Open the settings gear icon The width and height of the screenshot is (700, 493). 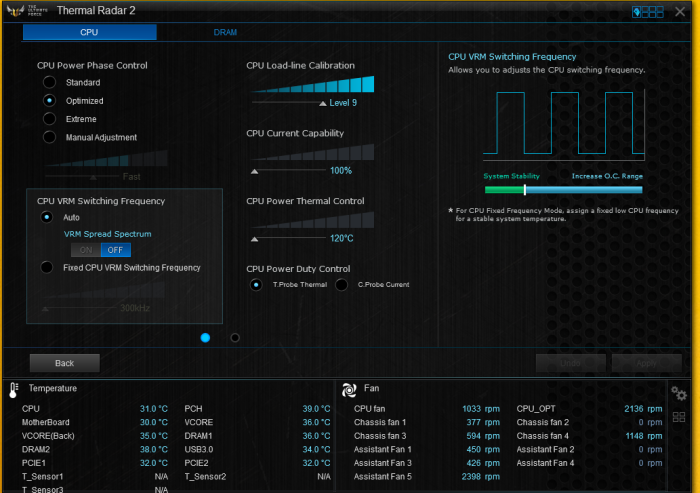click(679, 393)
